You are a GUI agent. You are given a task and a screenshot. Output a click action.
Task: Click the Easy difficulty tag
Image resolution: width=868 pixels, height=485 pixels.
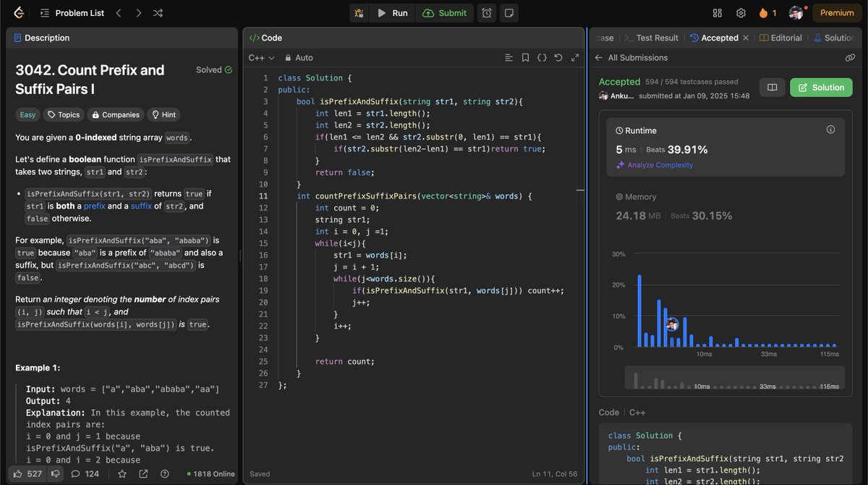(27, 114)
